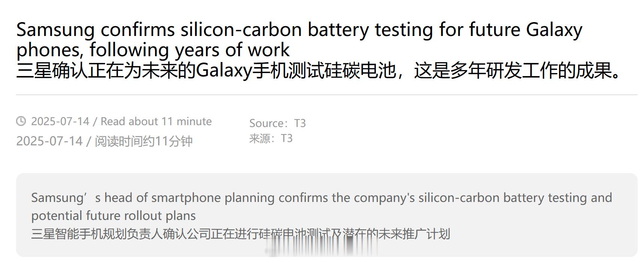This screenshot has height=263, width=644.
Task: Select the date 2025-07-14 next to the clock icon
Action: [60, 121]
